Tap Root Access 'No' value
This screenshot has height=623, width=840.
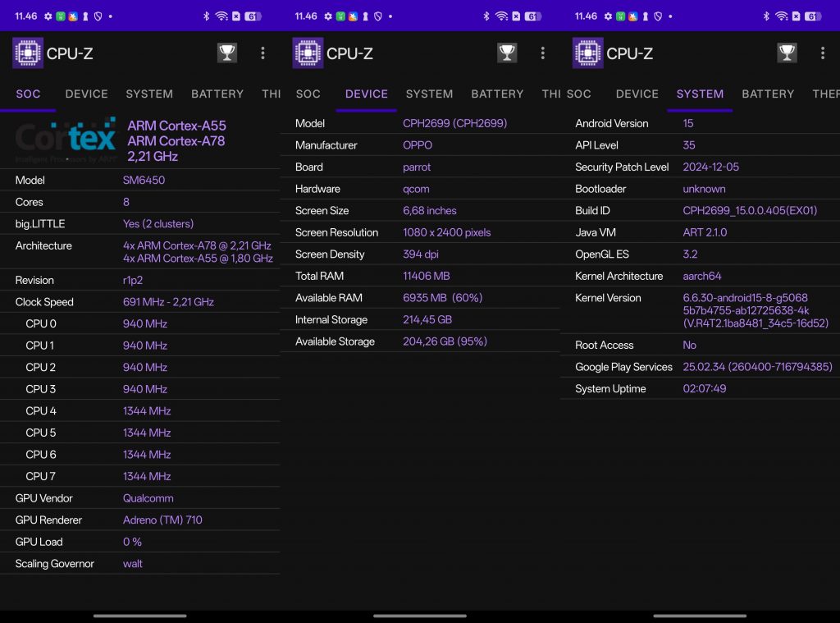689,346
